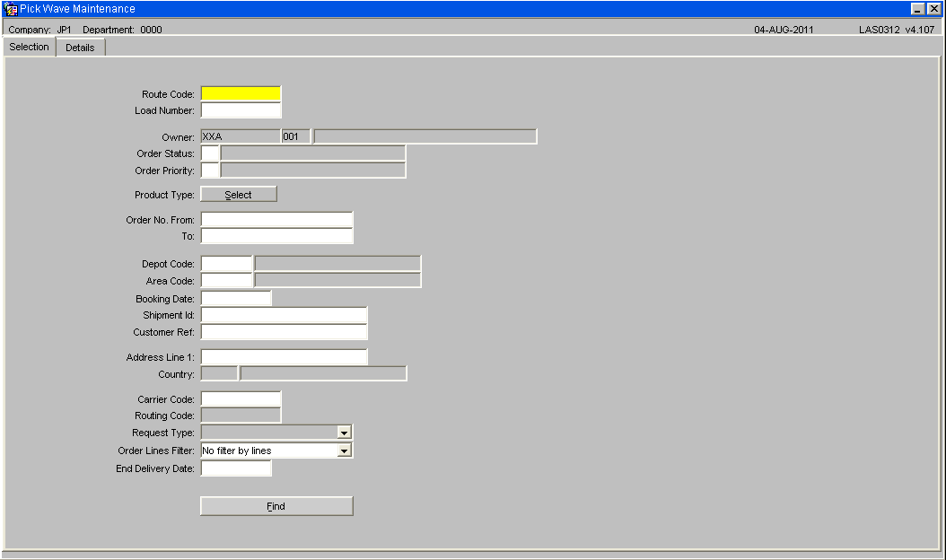The image size is (946, 560).
Task: Switch to the Selection tab
Action: pyautogui.click(x=29, y=47)
